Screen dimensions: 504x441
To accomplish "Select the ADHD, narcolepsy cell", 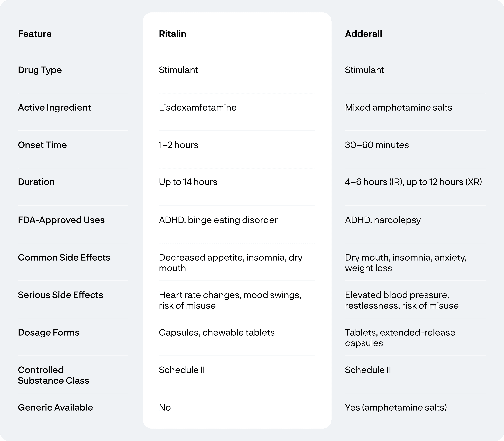I will 383,220.
